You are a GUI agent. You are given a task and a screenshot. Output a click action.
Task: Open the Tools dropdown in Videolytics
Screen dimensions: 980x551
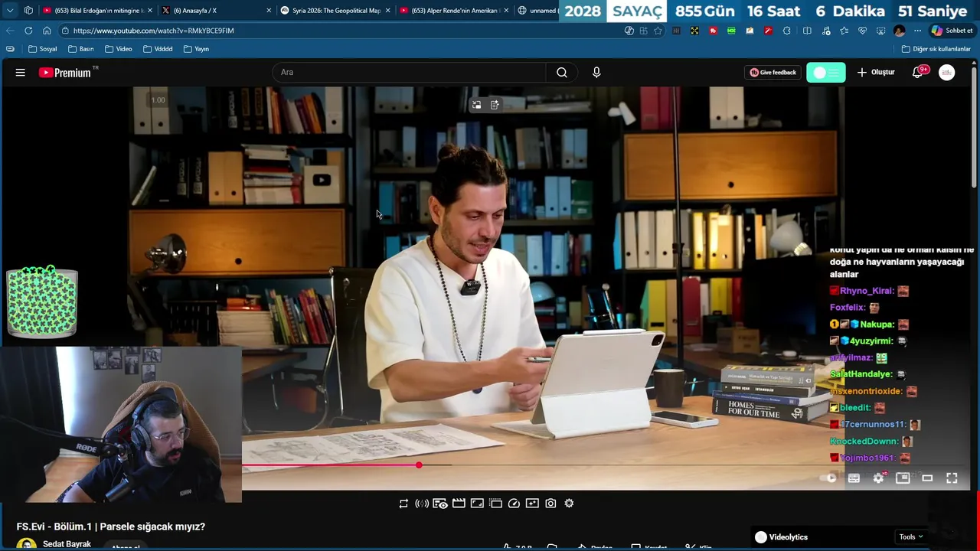tap(910, 537)
